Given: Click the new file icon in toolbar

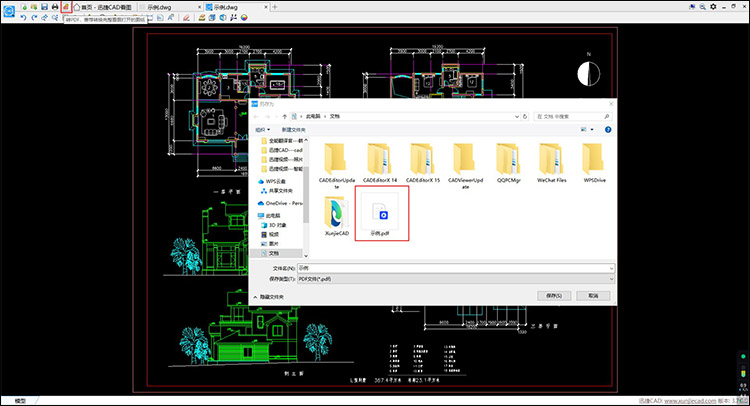Looking at the screenshot, I should point(23,7).
